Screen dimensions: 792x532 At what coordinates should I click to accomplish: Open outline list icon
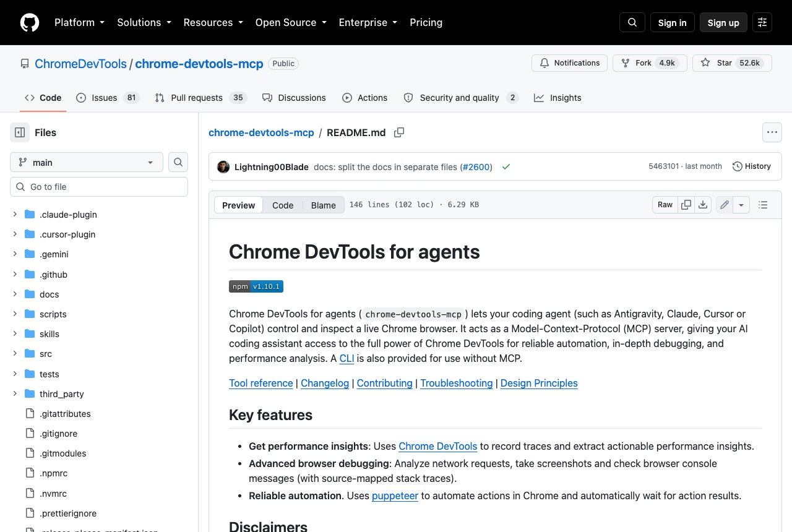(764, 205)
